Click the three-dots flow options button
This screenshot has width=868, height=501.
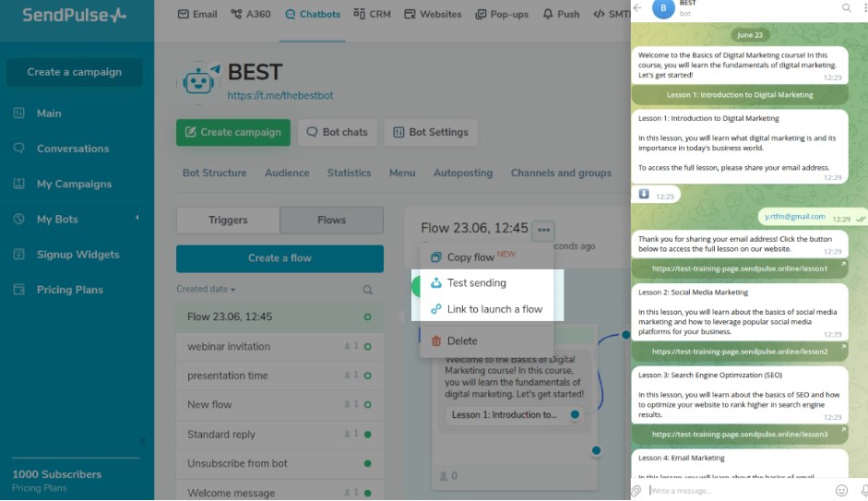pos(543,230)
